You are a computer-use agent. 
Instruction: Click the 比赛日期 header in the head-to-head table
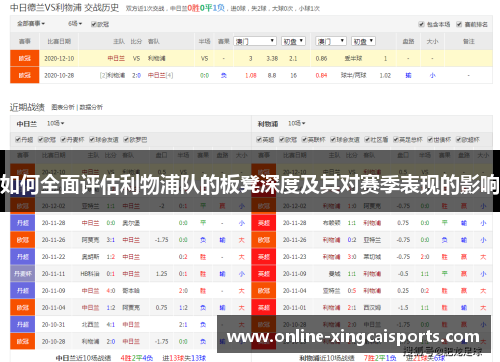pos(59,41)
